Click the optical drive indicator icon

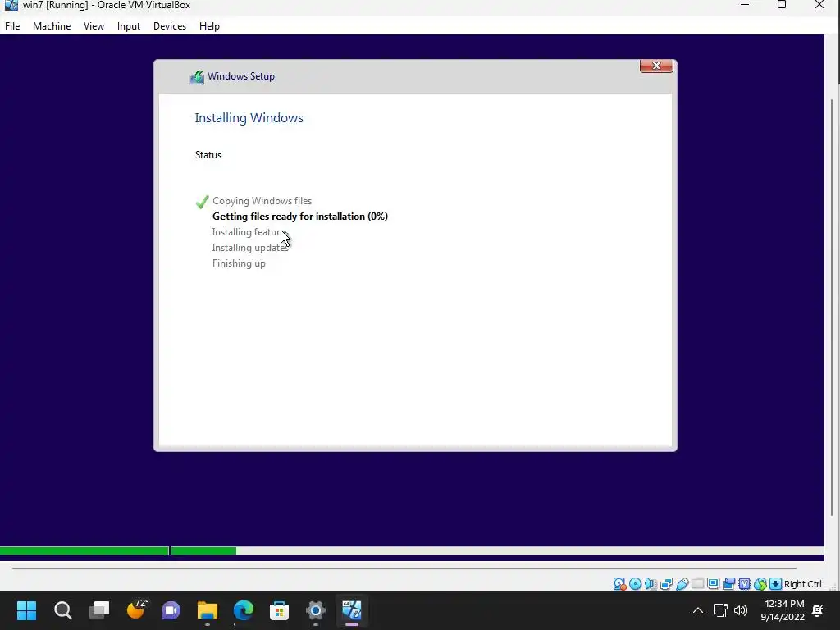[x=636, y=584]
